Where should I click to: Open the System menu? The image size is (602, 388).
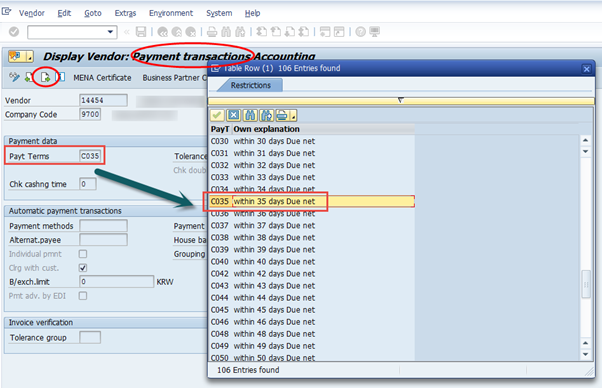click(x=219, y=13)
